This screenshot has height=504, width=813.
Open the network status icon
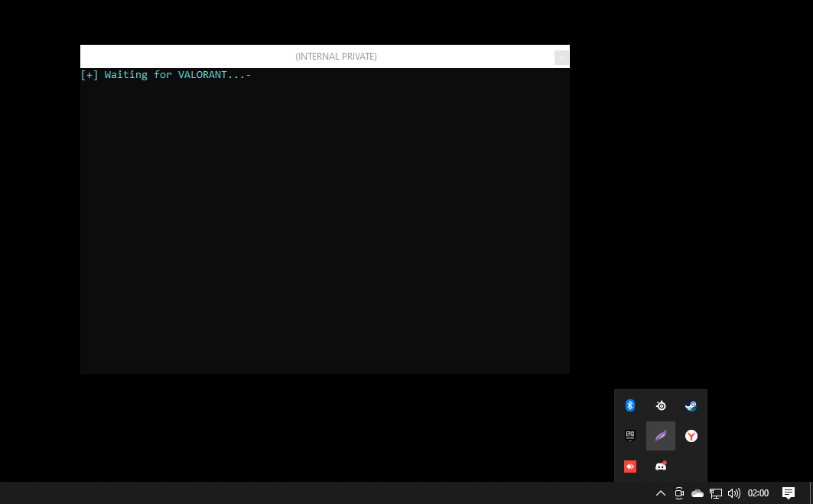tap(716, 493)
